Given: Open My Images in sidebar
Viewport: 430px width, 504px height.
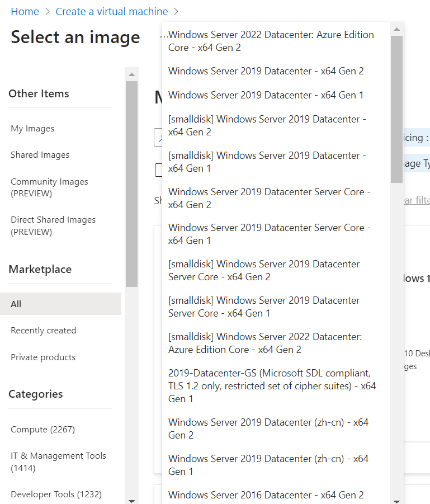Looking at the screenshot, I should coord(32,129).
